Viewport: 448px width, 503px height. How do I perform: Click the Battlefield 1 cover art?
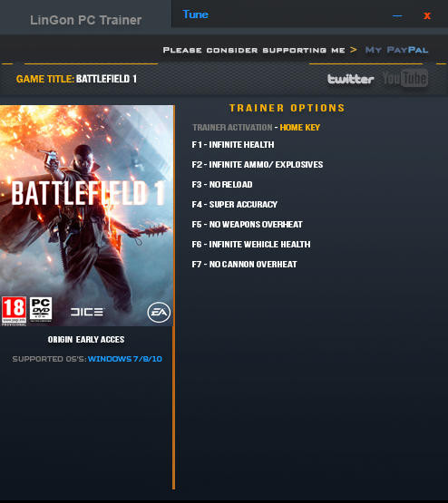tap(87, 216)
